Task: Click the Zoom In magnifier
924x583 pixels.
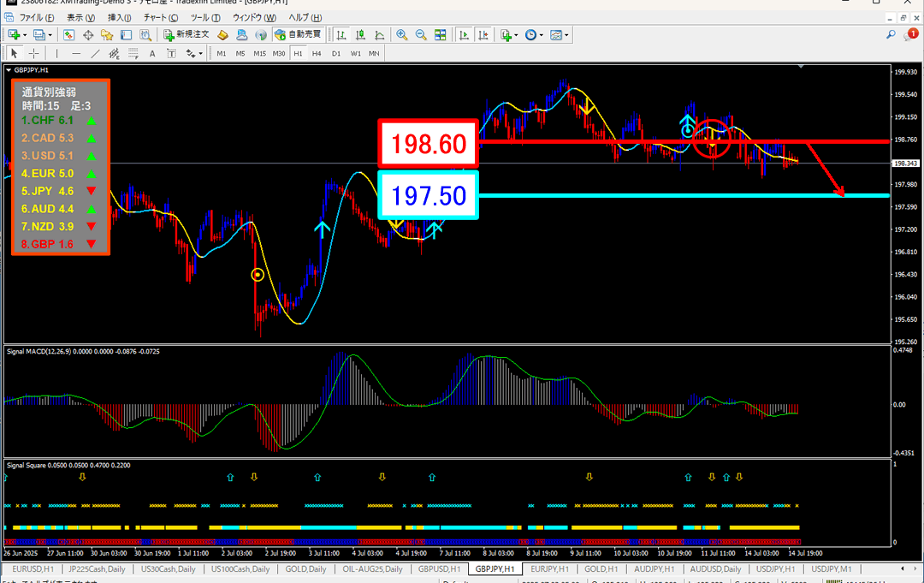Action: pyautogui.click(x=402, y=35)
